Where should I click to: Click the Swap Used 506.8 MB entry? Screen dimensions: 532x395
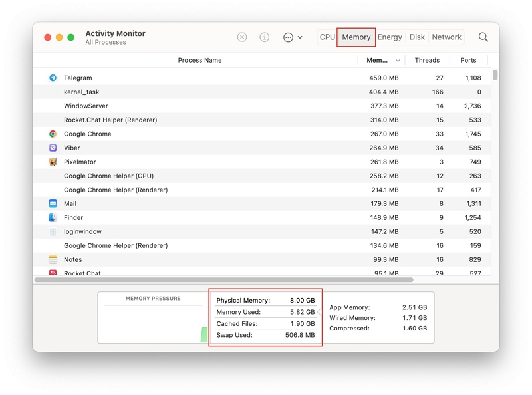coord(265,335)
